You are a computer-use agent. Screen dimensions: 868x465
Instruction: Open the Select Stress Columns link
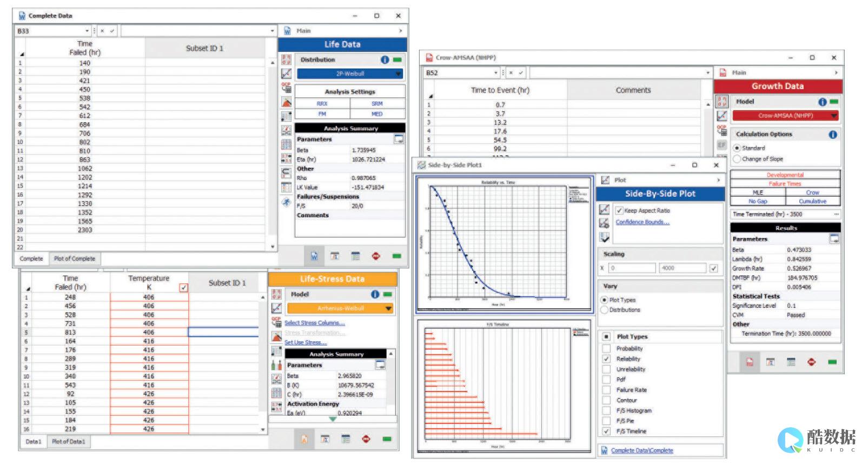click(315, 323)
